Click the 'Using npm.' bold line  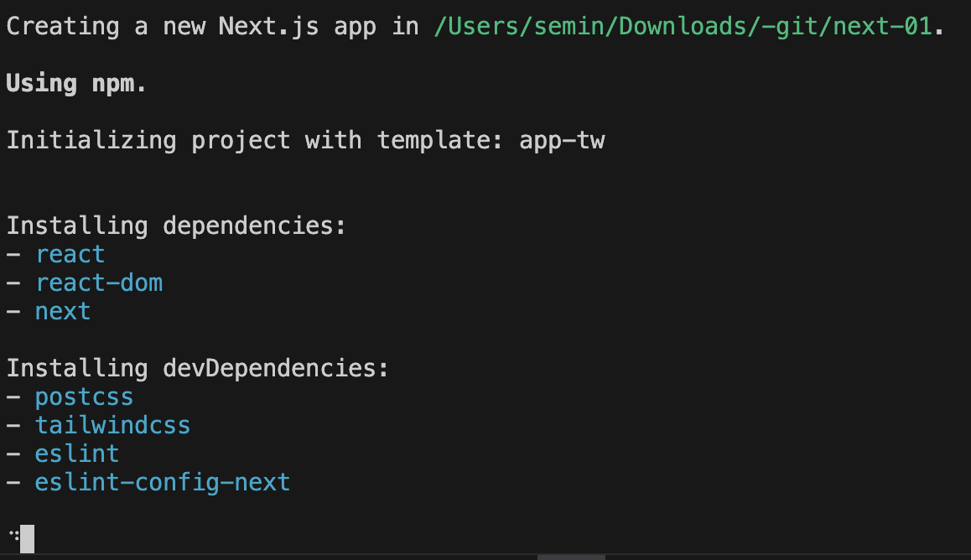click(x=76, y=83)
